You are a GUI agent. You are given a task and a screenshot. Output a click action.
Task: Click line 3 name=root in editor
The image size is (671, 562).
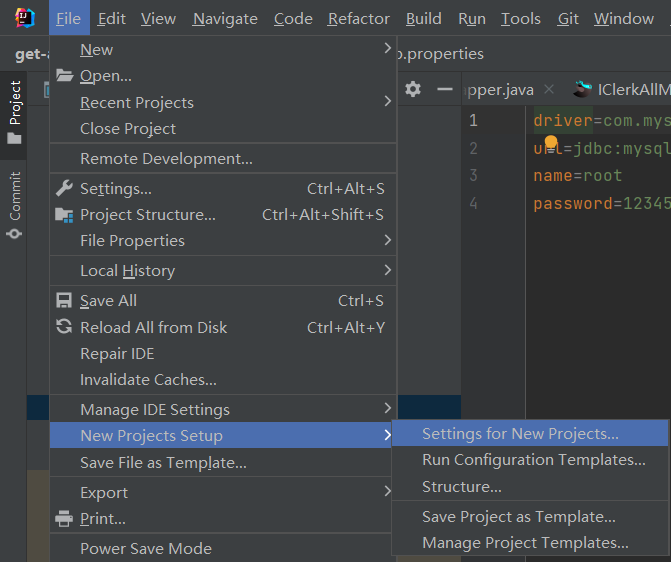pyautogui.click(x=578, y=176)
